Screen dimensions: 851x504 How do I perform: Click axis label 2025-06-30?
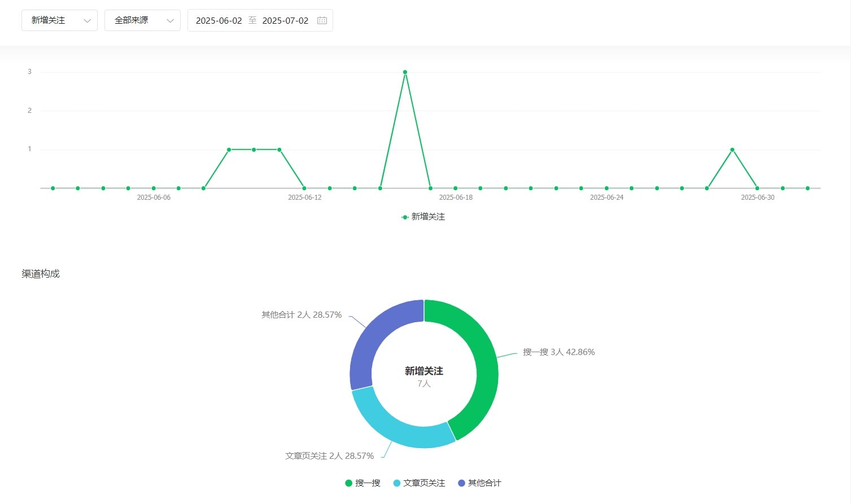click(x=758, y=198)
